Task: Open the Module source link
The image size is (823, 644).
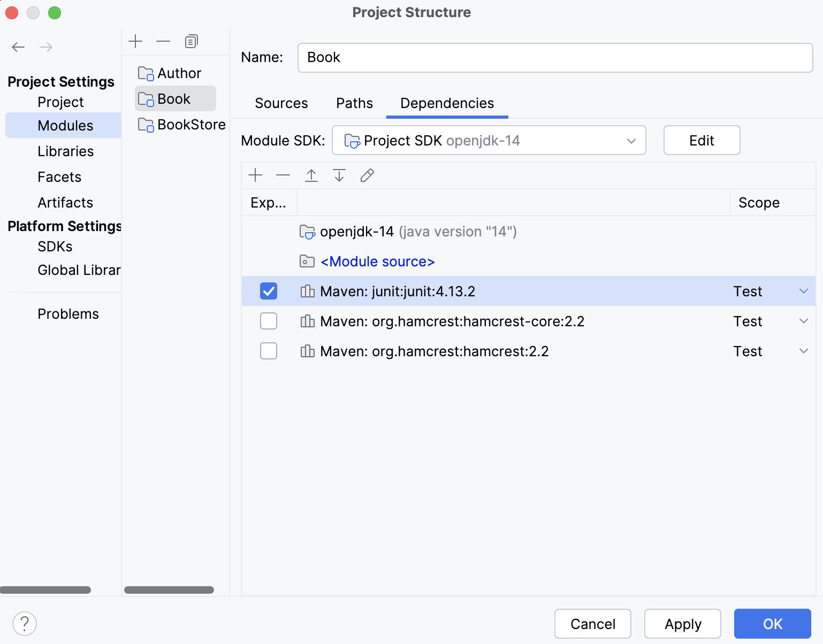Action: [377, 261]
